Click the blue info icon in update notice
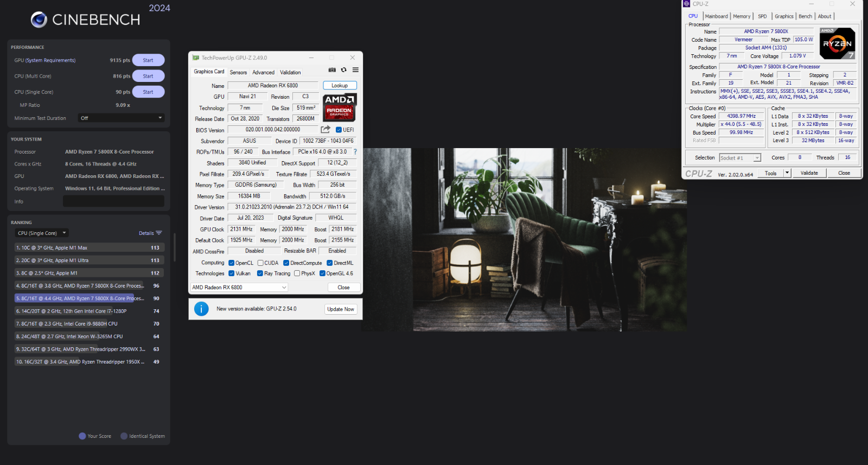The height and width of the screenshot is (465, 868). [201, 309]
